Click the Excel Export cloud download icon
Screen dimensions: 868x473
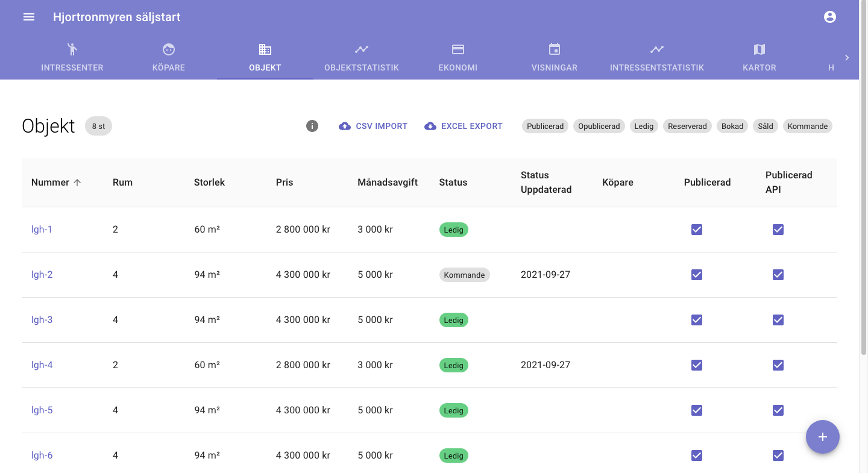(x=430, y=126)
